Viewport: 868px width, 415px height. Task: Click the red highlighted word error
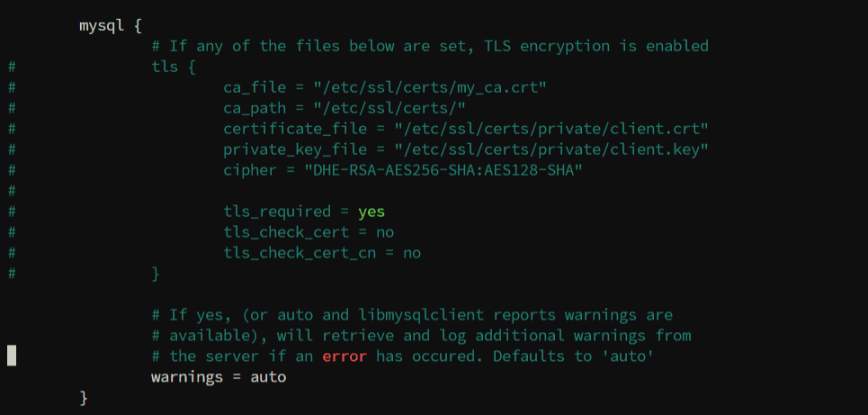(x=345, y=356)
